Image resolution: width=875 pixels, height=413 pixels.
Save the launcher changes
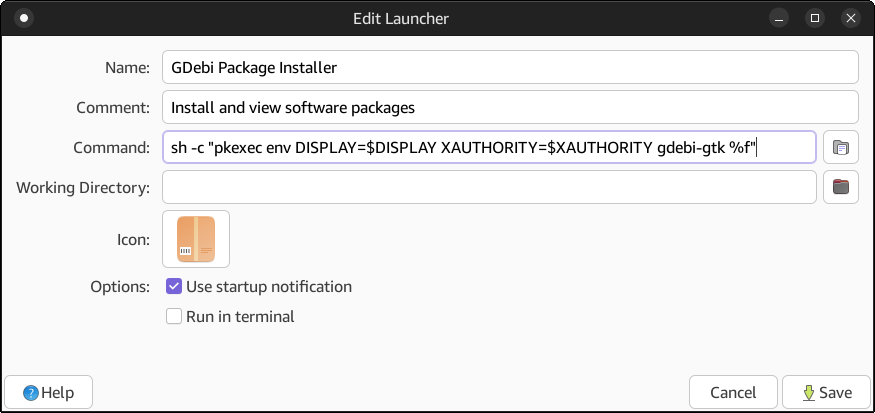826,392
